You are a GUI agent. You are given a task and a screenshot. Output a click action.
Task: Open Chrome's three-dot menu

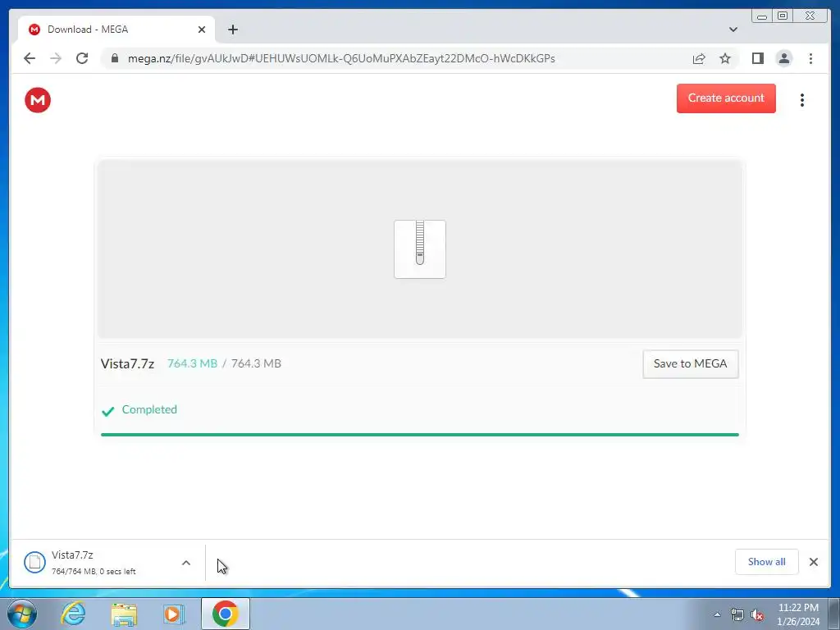point(810,58)
